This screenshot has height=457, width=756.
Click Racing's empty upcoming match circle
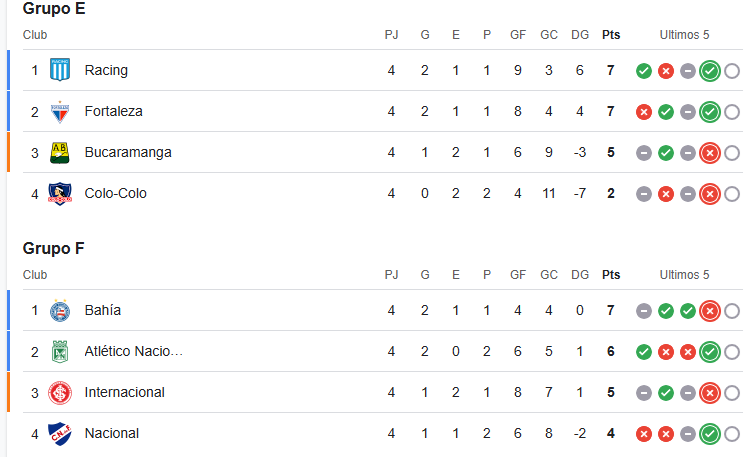[732, 71]
